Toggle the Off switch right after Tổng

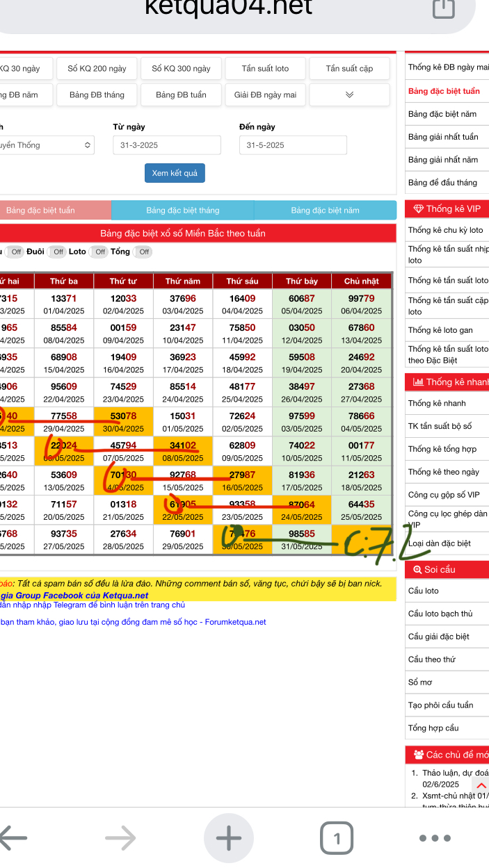click(144, 252)
